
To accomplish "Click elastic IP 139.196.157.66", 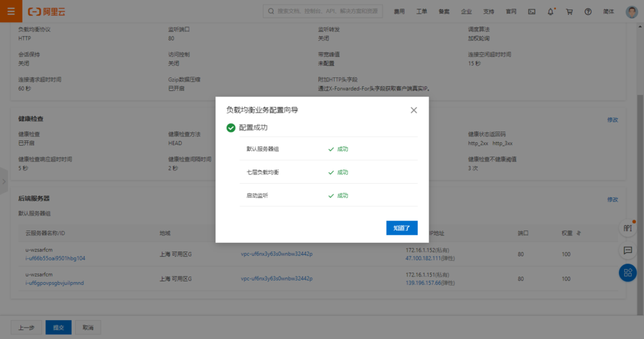I will click(423, 283).
